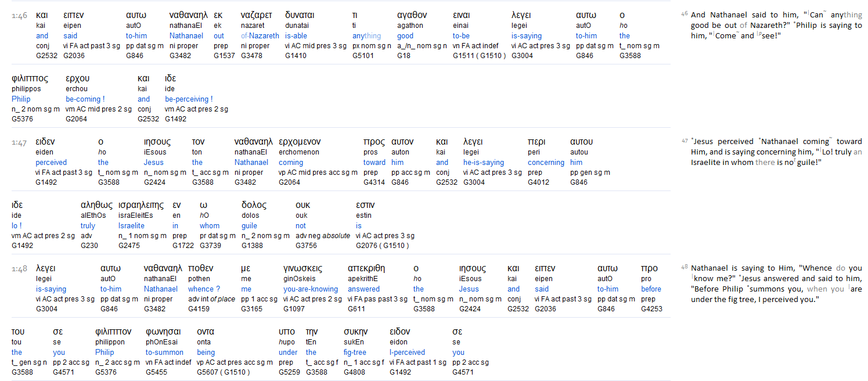Click verse reference 1:46 on the left
Screen dimensions: 868x381
point(19,16)
